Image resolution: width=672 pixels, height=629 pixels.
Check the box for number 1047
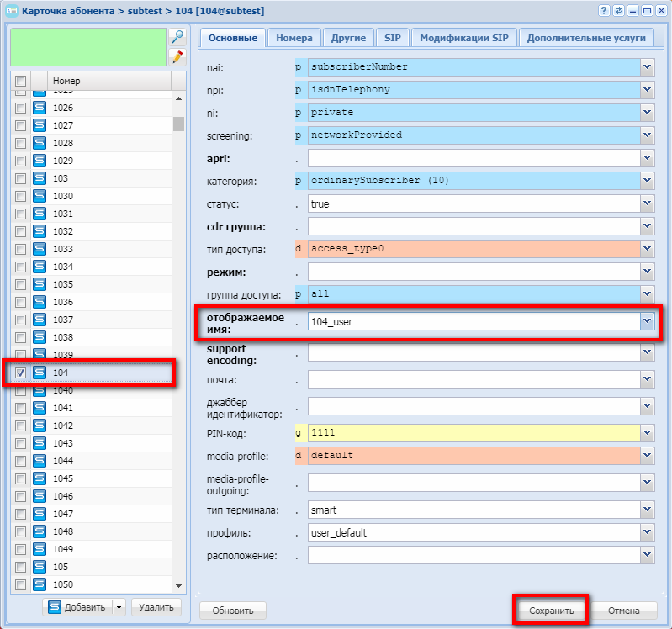(20, 514)
